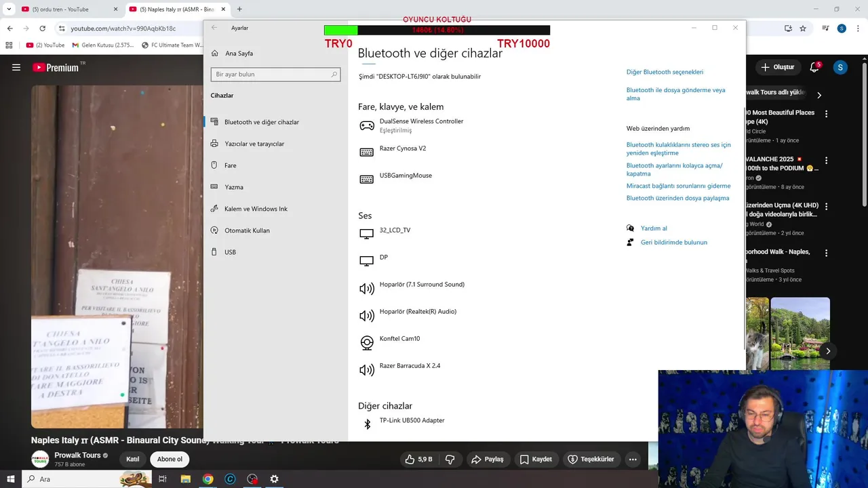
Task: Open 'Bluetooth ile dosya gönderme veya alma'
Action: click(x=675, y=94)
